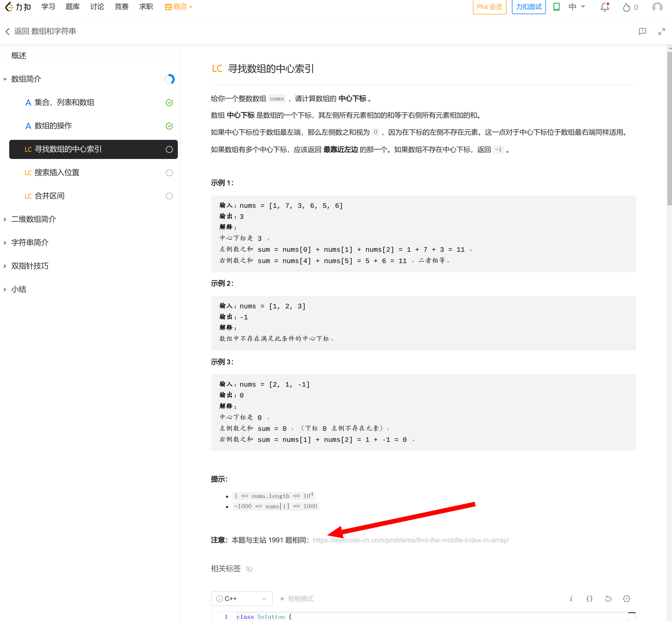Click the LC icon of 合并区间
The height and width of the screenshot is (621, 672).
[x=28, y=196]
